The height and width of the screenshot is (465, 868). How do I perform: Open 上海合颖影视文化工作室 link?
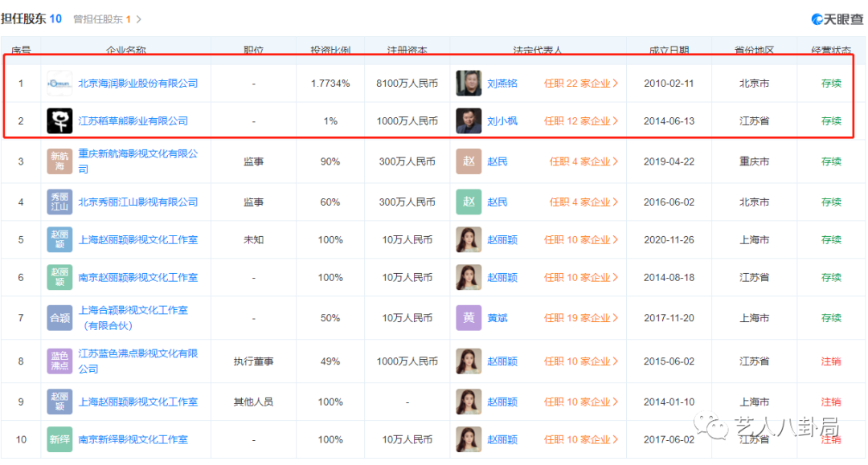(133, 318)
